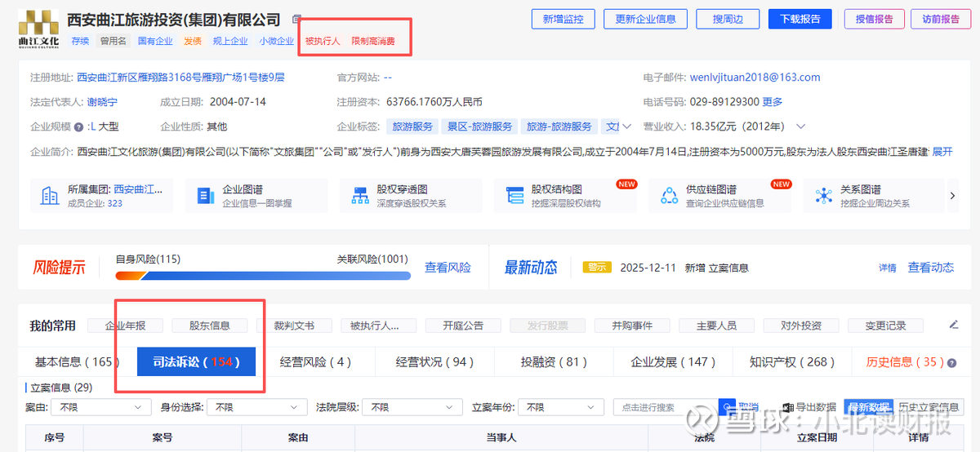
Task: Click 详情 beside 最新动态
Action: 888,268
